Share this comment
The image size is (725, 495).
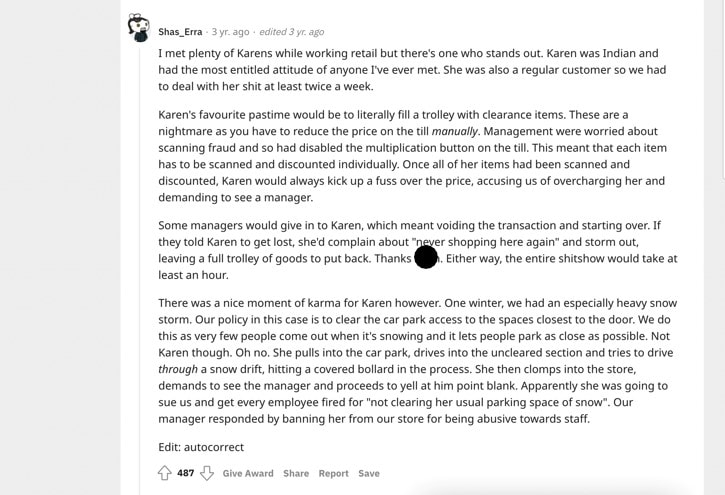click(296, 473)
